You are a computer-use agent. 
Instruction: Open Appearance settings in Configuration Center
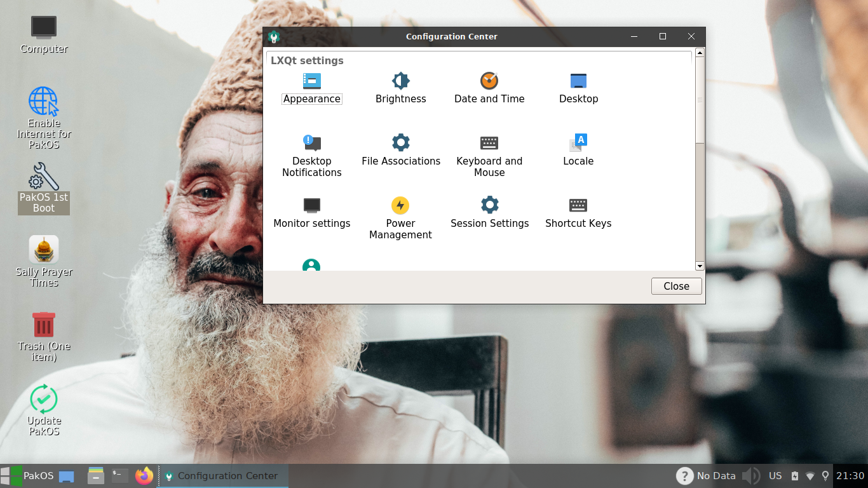coord(311,88)
